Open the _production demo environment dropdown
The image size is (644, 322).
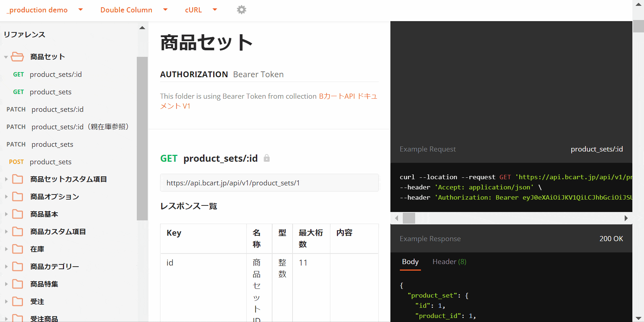pyautogui.click(x=44, y=10)
